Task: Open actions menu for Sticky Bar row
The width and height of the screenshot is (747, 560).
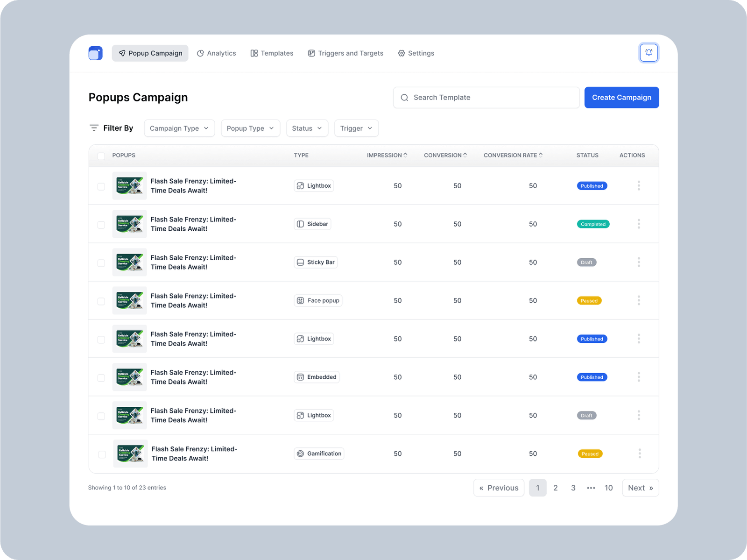Action: coord(639,262)
